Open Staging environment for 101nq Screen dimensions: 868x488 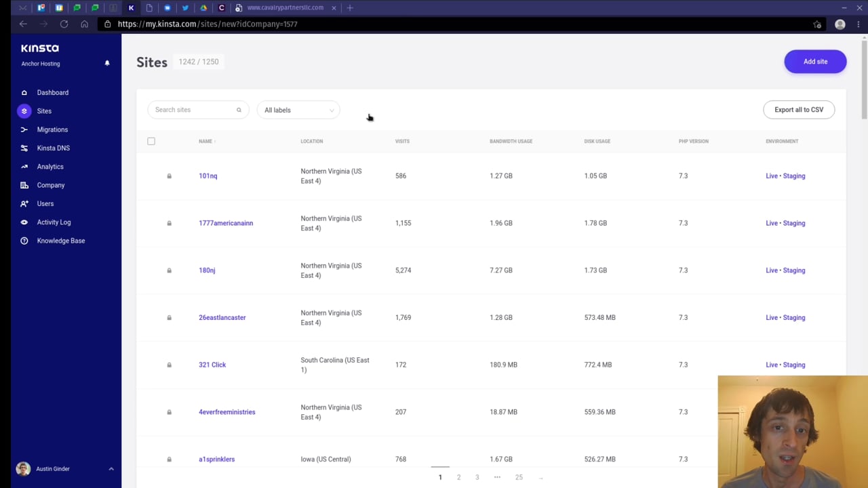[794, 176]
